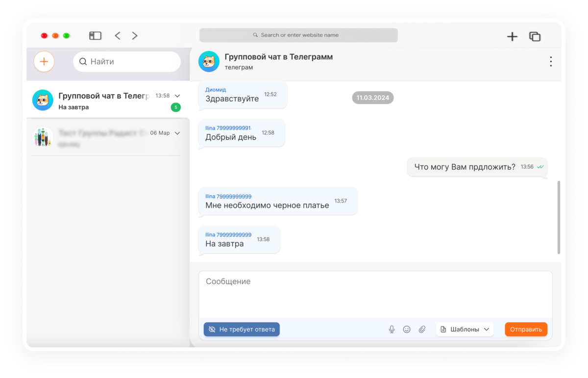Click the group avatar of the 06 Мар chat
Screen dimensions: 588x378
coord(43,137)
